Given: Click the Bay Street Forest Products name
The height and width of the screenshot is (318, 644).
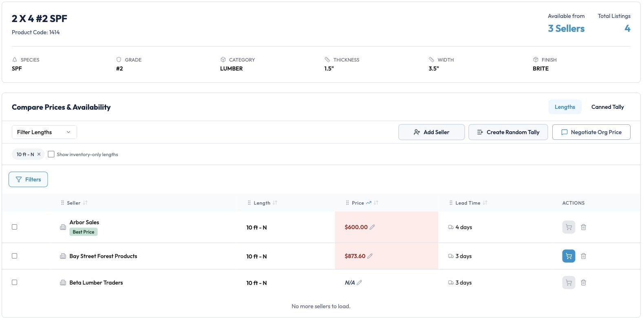Looking at the screenshot, I should 103,256.
